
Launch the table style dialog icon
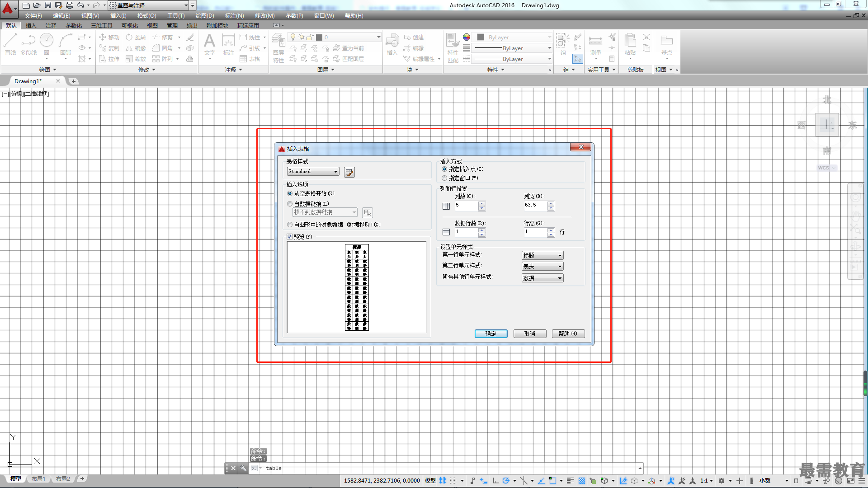tap(349, 172)
